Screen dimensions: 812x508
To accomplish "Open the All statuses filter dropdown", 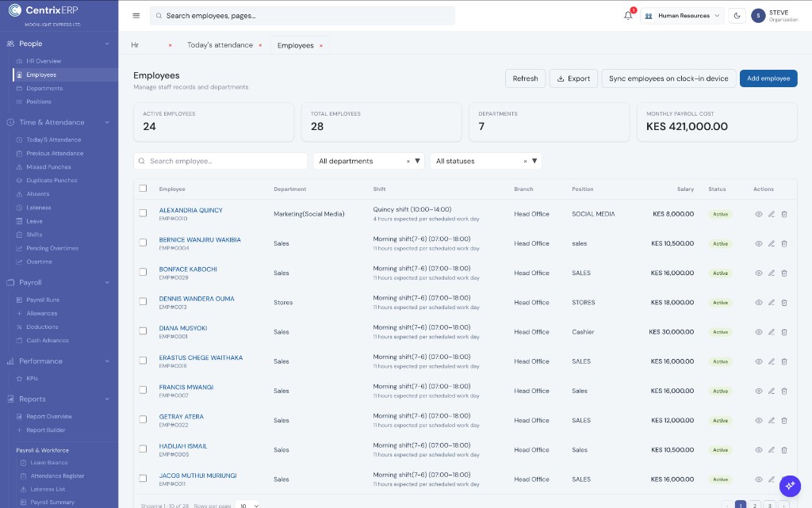I will [x=486, y=161].
